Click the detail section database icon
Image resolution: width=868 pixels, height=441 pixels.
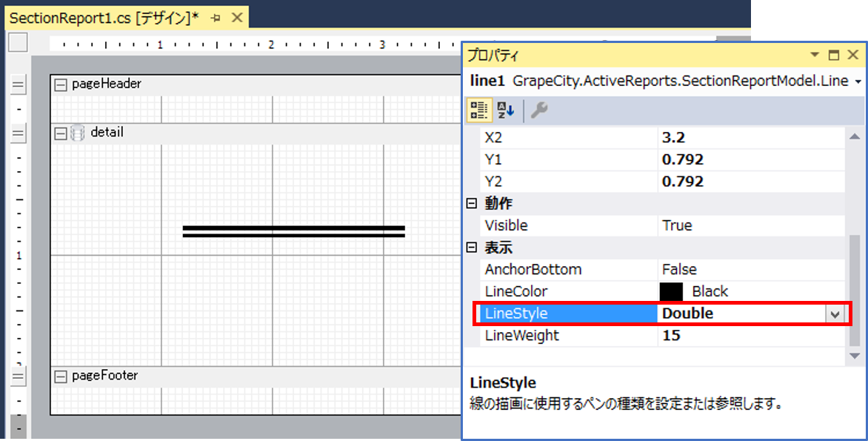point(78,133)
